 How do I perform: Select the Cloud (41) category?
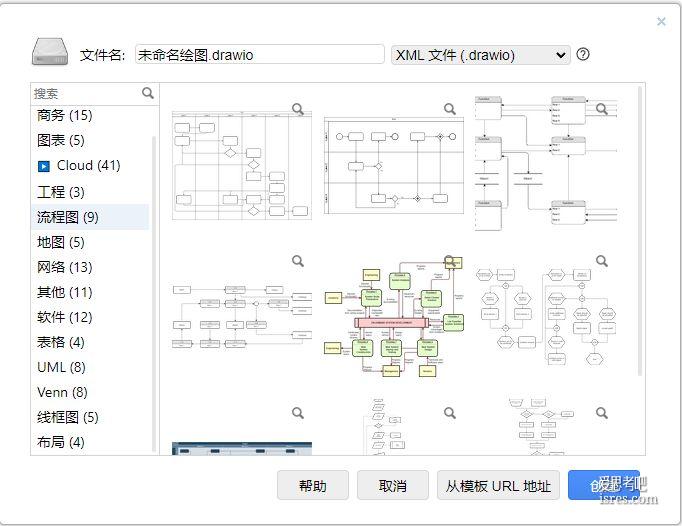coord(89,166)
